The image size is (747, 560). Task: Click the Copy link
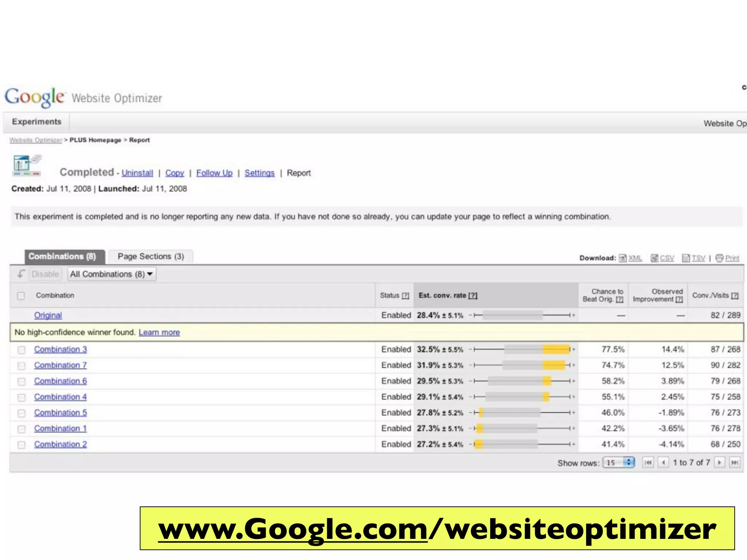click(175, 173)
